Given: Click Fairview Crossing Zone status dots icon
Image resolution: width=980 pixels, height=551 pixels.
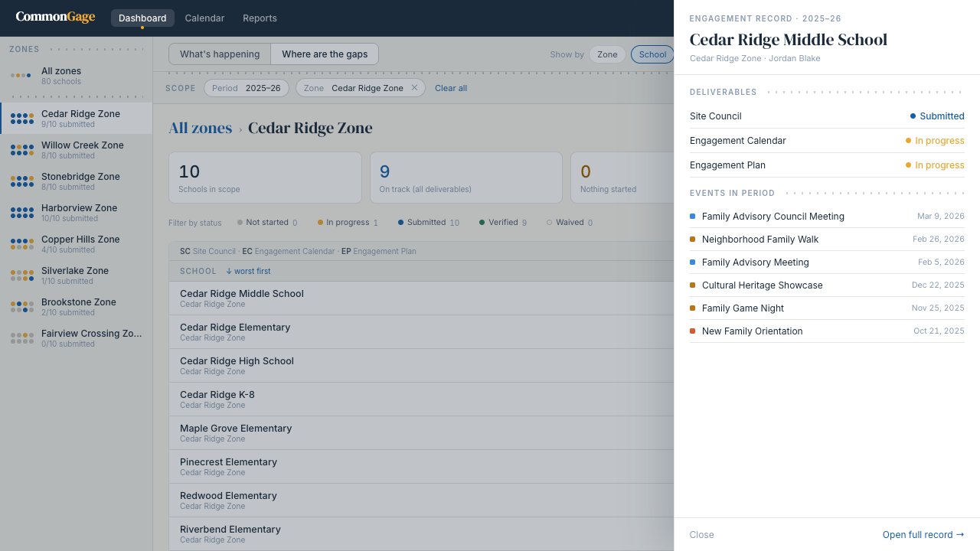Looking at the screenshot, I should click(22, 338).
